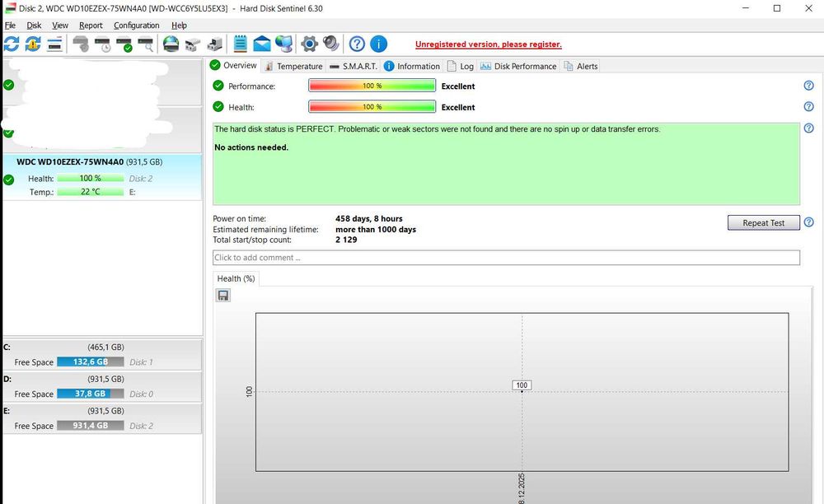Select the C: partition (465,1 GB) entry

102,354
